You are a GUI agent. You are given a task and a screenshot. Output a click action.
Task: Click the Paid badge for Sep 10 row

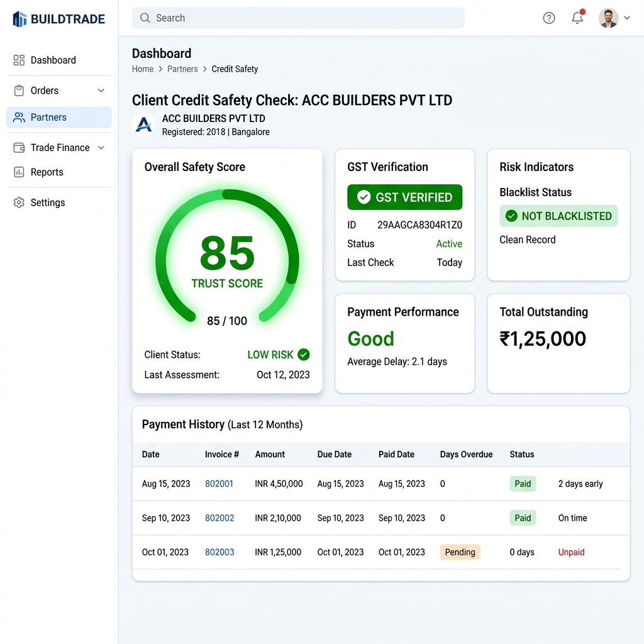[523, 518]
